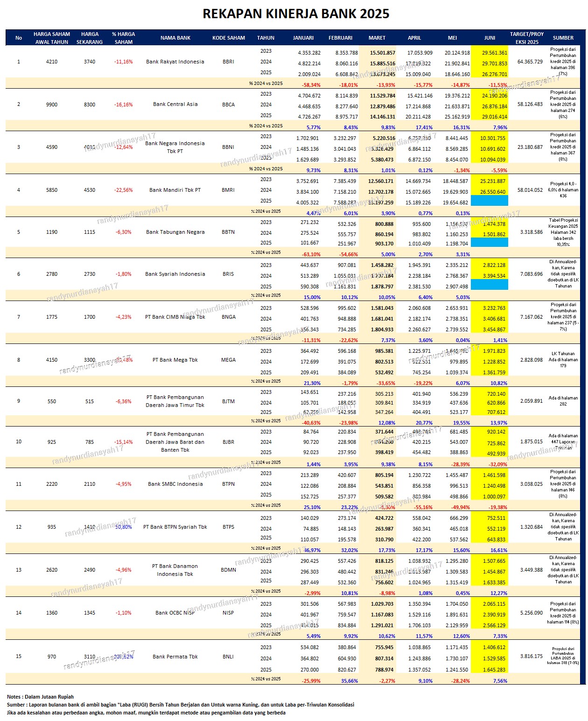Click the current share price "3740"

click(x=90, y=62)
